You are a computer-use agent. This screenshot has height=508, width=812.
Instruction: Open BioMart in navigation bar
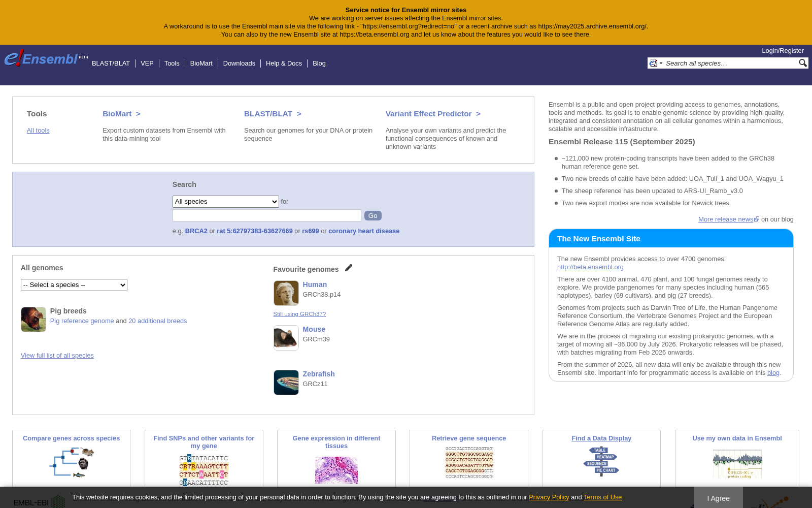tap(201, 63)
